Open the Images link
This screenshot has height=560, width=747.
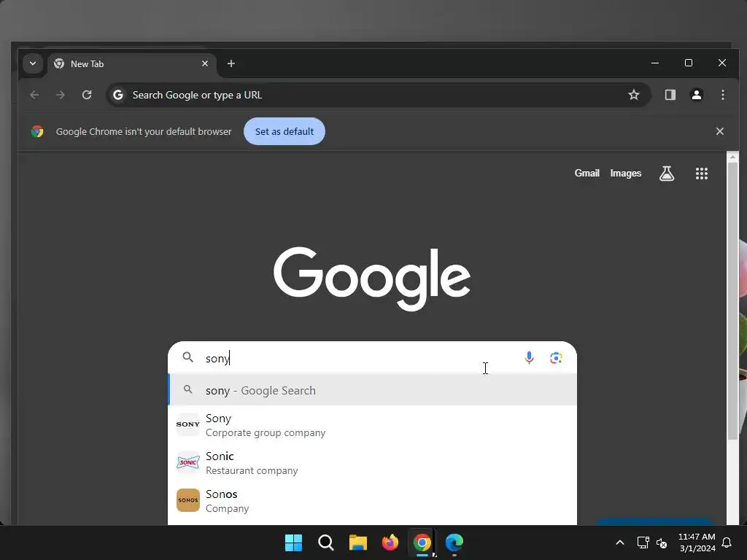point(625,174)
